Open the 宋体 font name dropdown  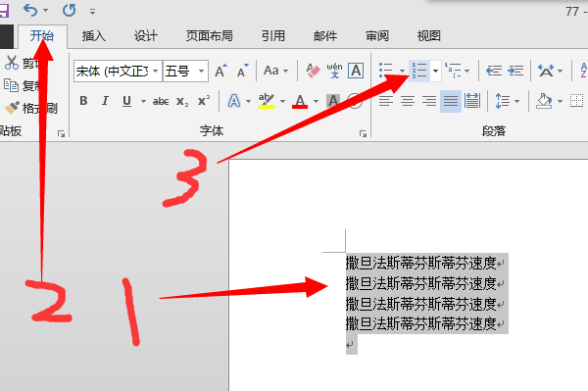click(x=155, y=71)
